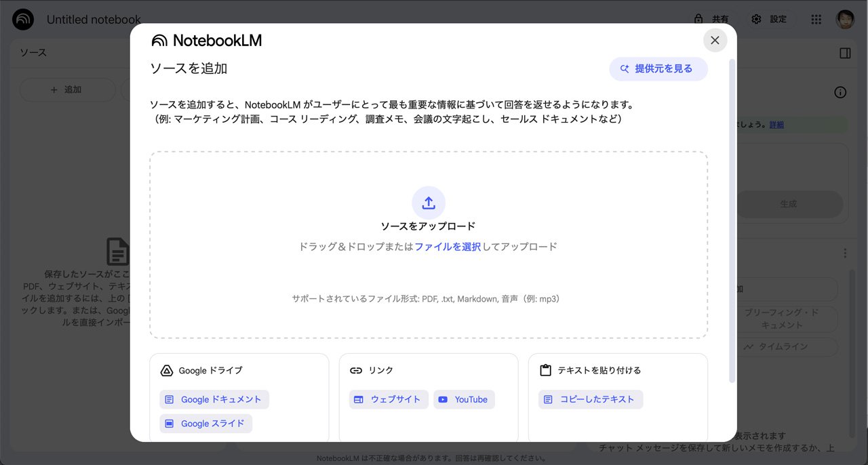Image resolution: width=868 pixels, height=465 pixels.
Task: Click the 生成 button in background
Action: [x=789, y=204]
